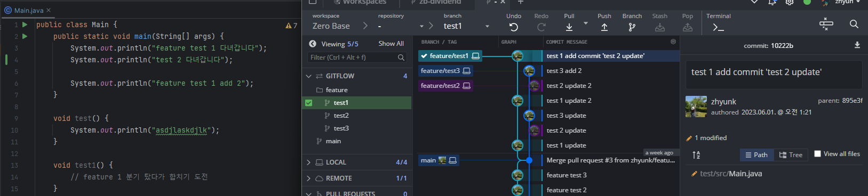Image resolution: width=868 pixels, height=196 pixels.
Task: Open test/src/Main.java modified file
Action: [731, 174]
